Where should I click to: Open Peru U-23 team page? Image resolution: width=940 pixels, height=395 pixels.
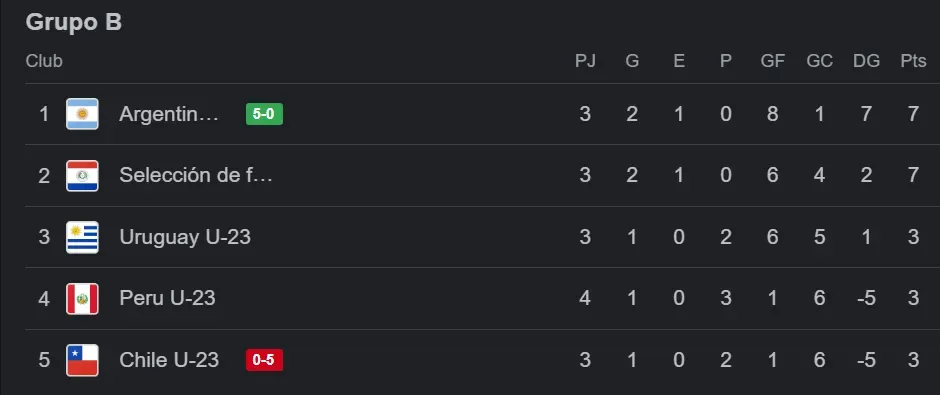(x=167, y=298)
